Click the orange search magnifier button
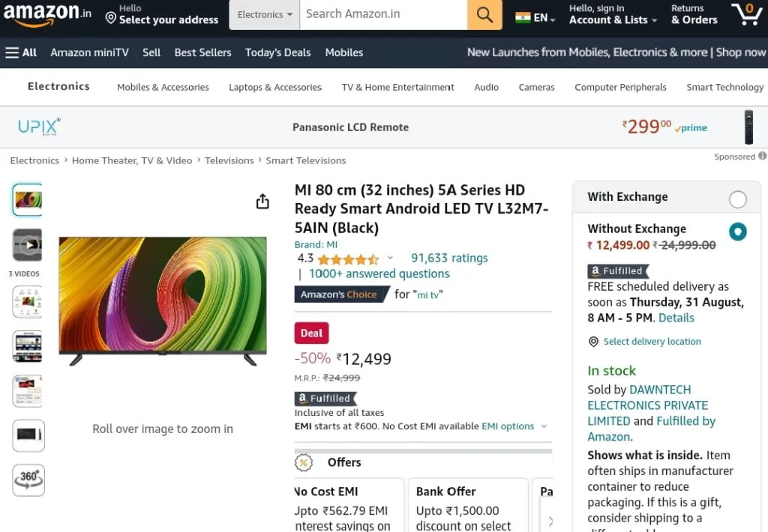Screen dimensions: 768x532 [484, 15]
